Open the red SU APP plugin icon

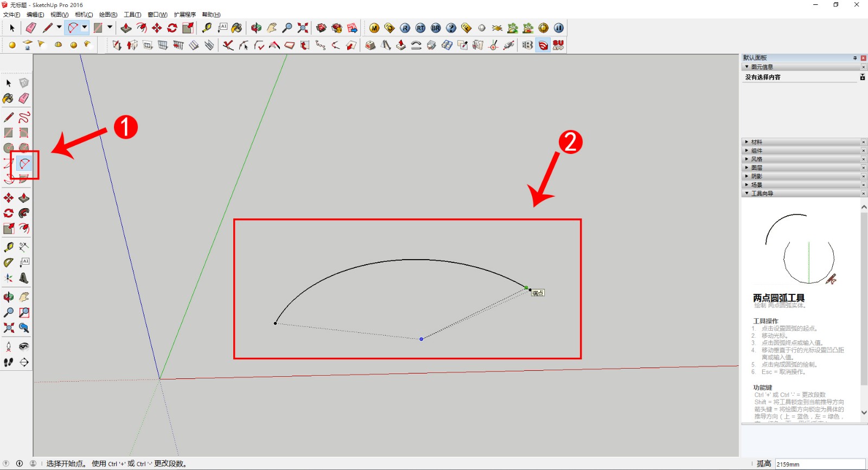(x=558, y=45)
